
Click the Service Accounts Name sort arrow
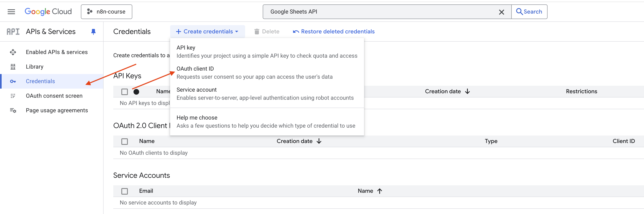click(379, 191)
